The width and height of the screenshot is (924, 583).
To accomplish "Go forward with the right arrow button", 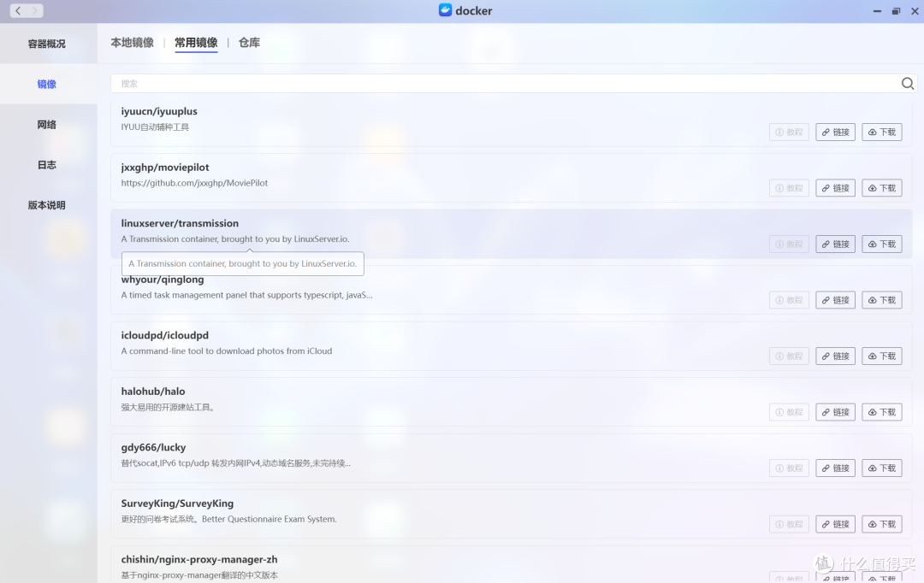I will 35,10.
